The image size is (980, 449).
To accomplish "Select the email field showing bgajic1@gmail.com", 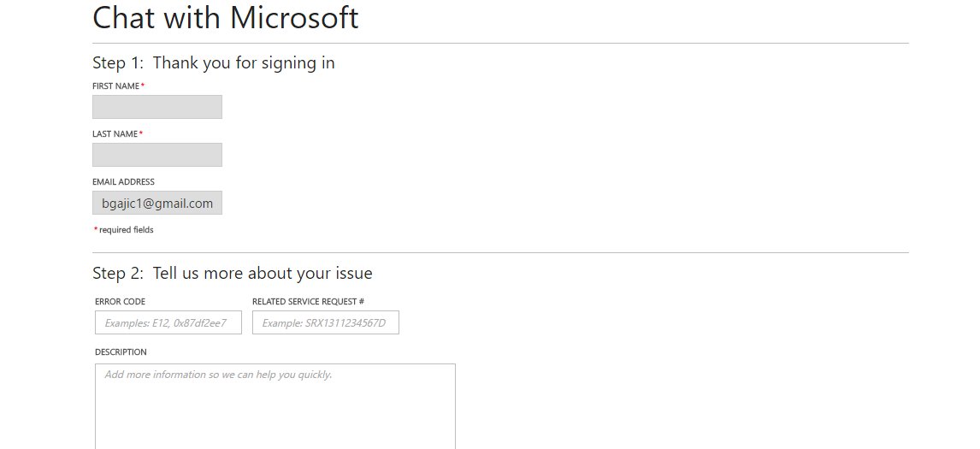I will (156, 203).
